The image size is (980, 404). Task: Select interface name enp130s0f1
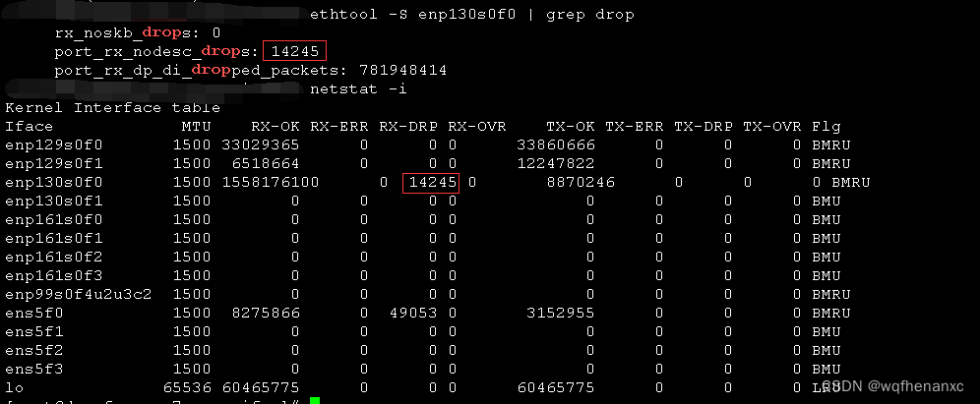click(54, 202)
